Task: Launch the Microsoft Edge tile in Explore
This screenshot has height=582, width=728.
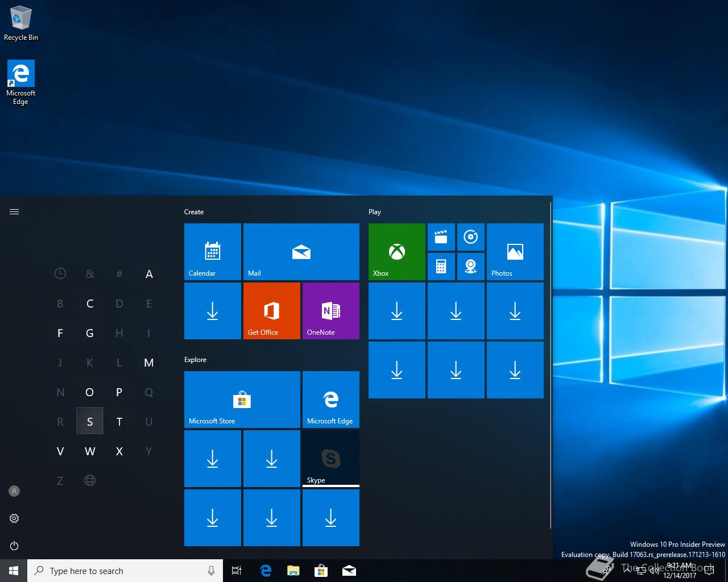Action: pyautogui.click(x=331, y=400)
